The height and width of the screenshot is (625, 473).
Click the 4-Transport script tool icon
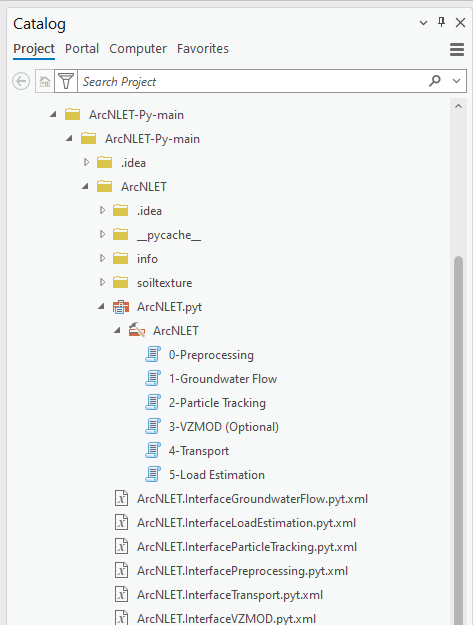[153, 450]
